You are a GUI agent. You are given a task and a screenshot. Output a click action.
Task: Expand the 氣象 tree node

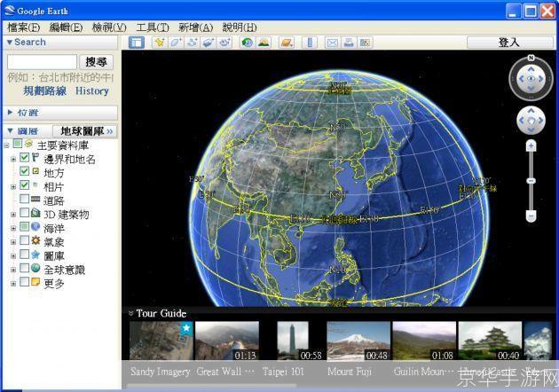coord(13,242)
